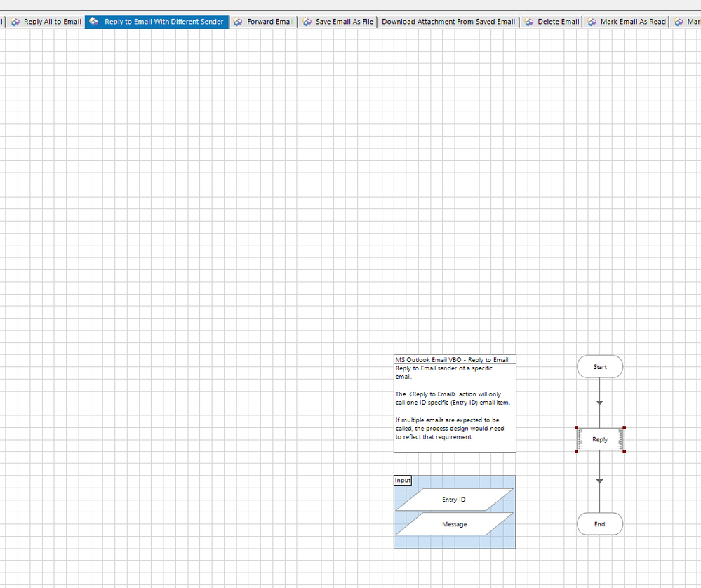Select the End stage
This screenshot has height=588, width=701.
pyautogui.click(x=600, y=524)
